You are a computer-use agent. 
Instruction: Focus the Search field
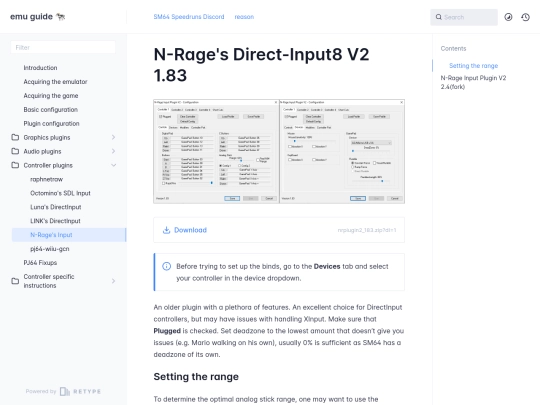[464, 17]
